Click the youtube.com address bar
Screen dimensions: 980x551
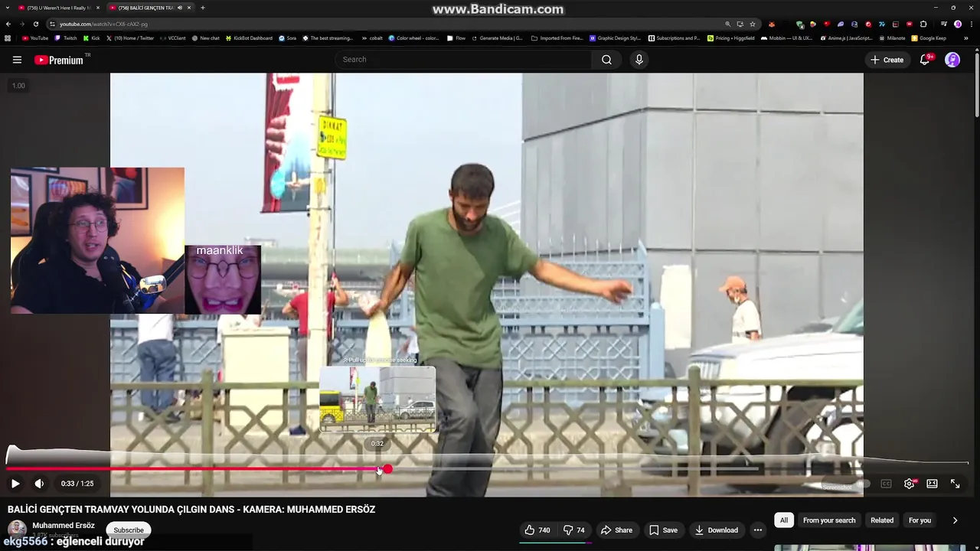pos(383,24)
